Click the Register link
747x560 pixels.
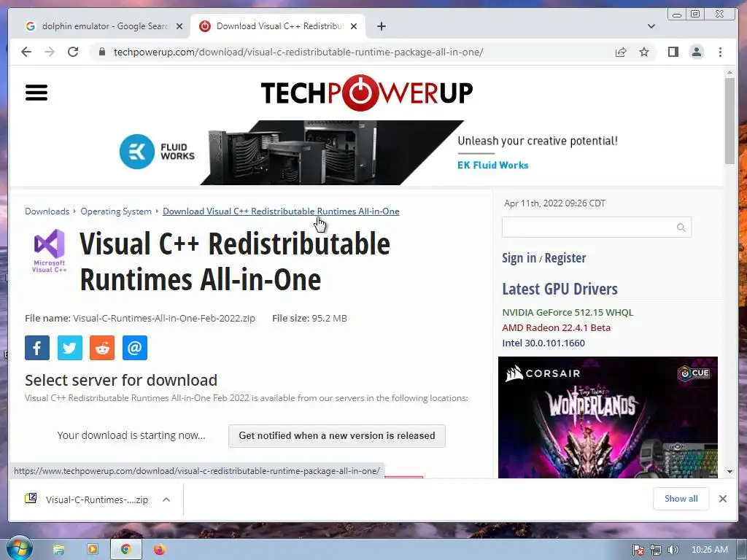click(565, 257)
